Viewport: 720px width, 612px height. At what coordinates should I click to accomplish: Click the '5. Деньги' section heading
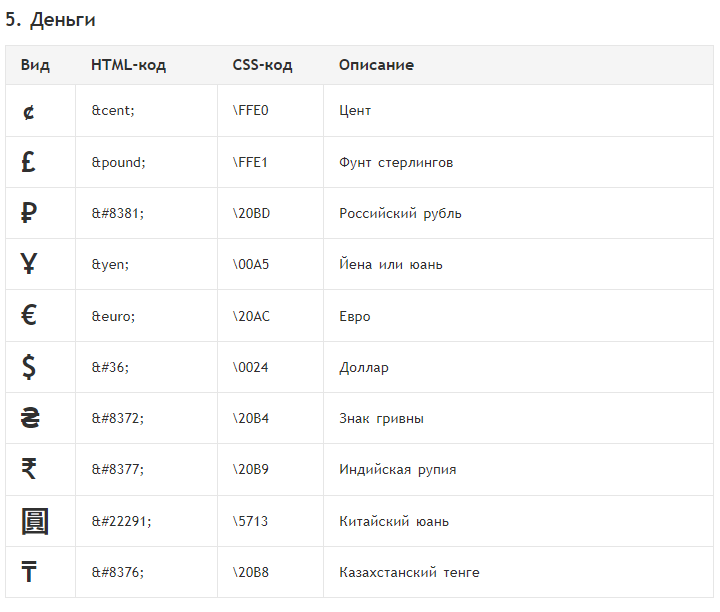click(51, 20)
